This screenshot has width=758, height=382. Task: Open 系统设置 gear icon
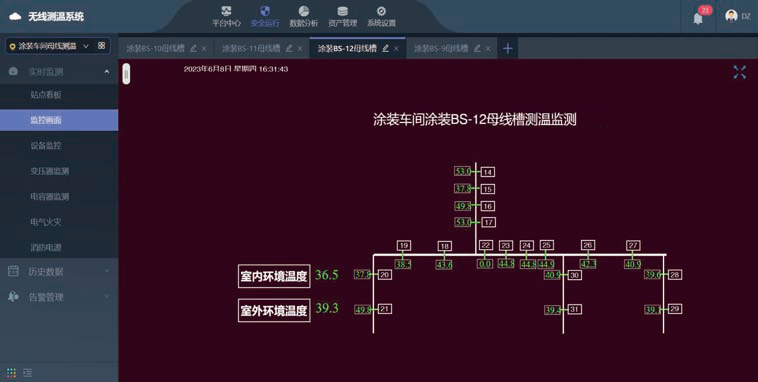click(381, 11)
